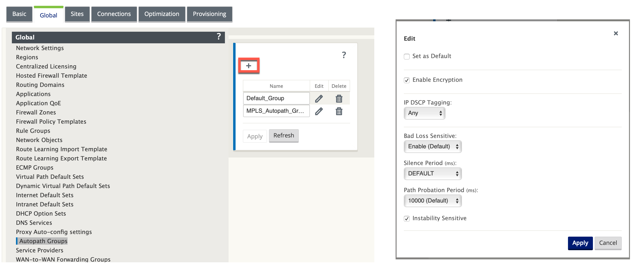The height and width of the screenshot is (271, 644).
Task: Open the Connections tab
Action: point(114,14)
